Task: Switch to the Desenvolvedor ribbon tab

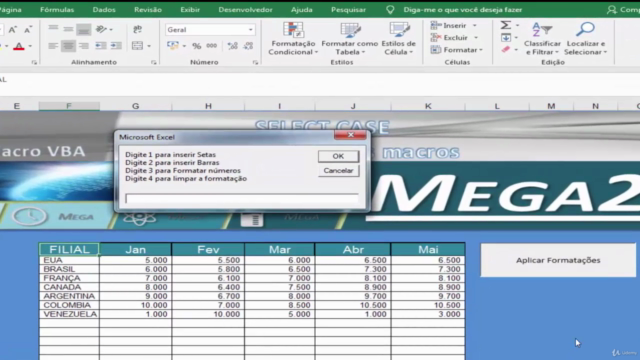Action: pos(245,9)
